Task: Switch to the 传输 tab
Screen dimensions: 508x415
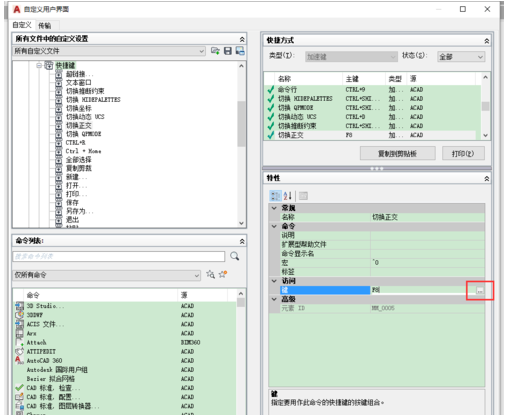Action: (45, 26)
